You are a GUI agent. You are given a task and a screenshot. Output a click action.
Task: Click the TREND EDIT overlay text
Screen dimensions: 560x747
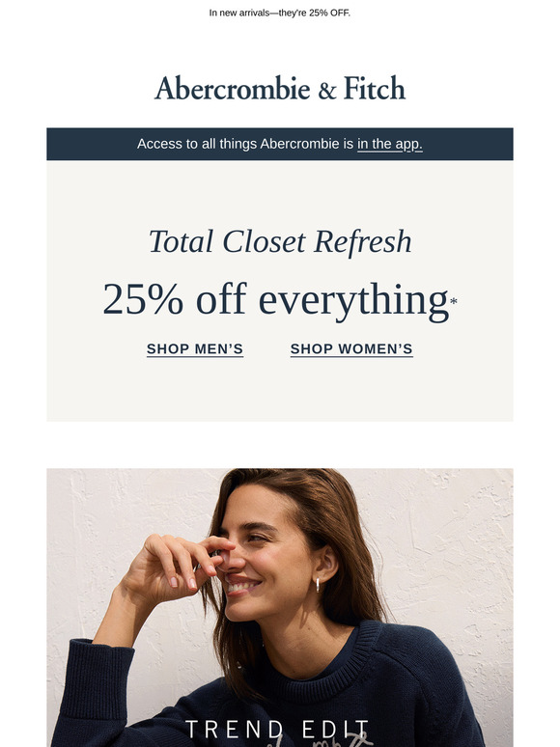tap(277, 730)
